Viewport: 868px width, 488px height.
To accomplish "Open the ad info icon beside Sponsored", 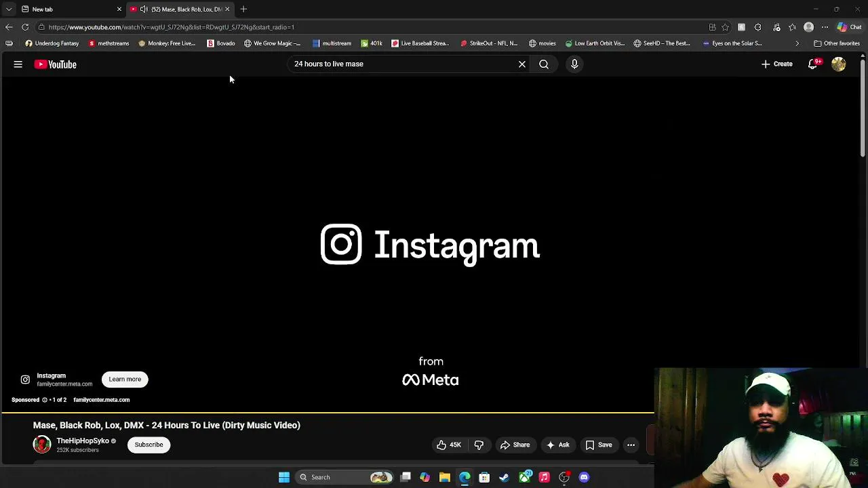I will pos(45,400).
